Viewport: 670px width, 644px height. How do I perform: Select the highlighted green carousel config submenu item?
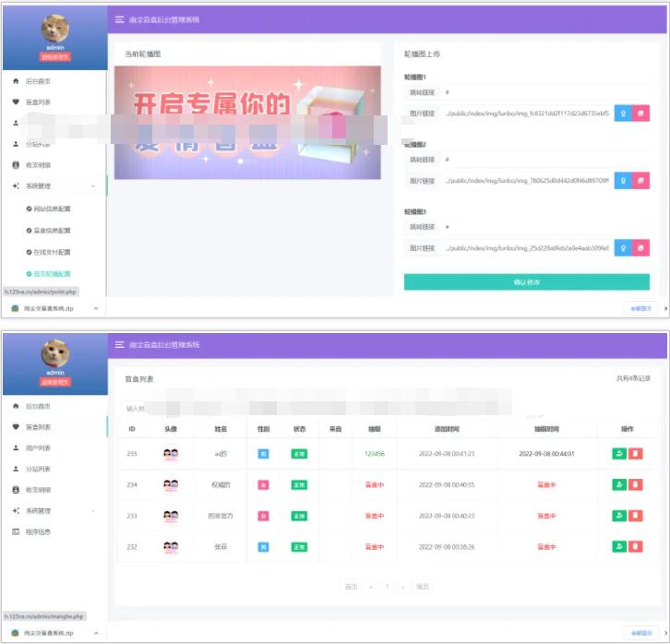(52, 274)
